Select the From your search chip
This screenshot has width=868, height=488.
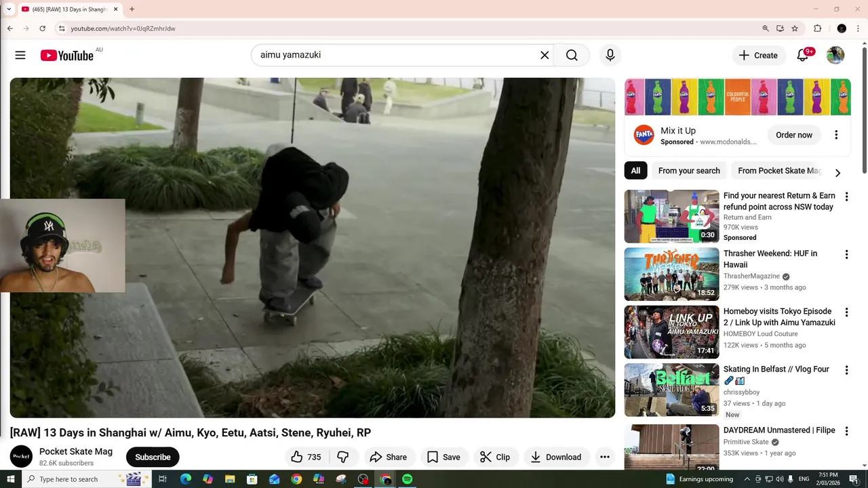pos(689,171)
